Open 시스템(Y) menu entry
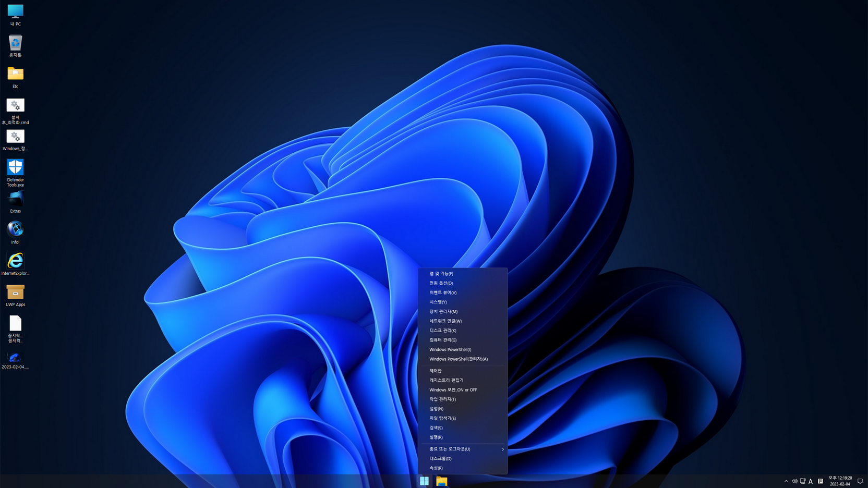868x488 pixels. pyautogui.click(x=463, y=302)
